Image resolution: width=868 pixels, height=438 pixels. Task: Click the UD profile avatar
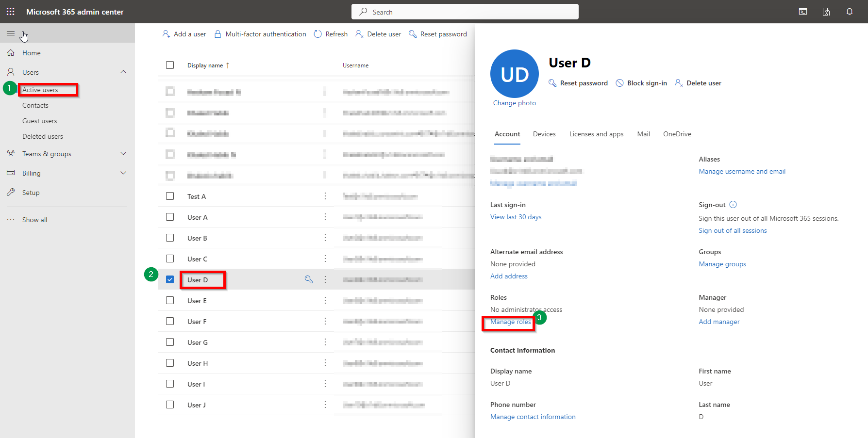[515, 74]
